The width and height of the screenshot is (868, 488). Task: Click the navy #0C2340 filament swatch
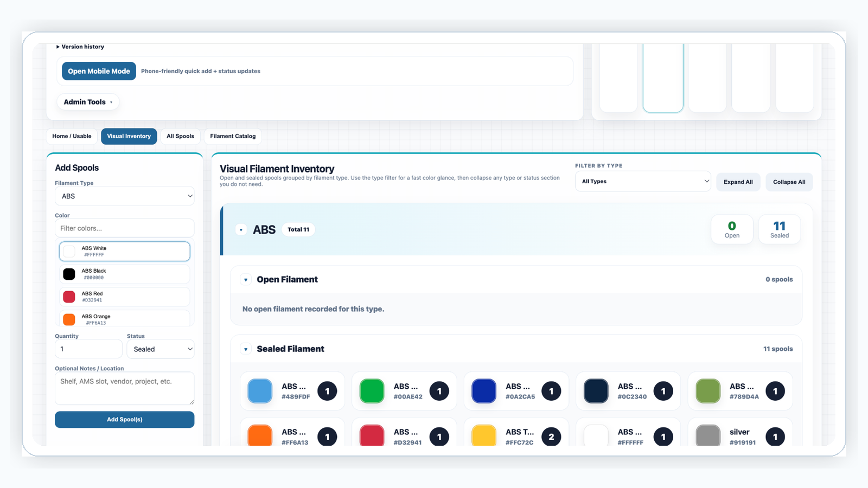[596, 391]
